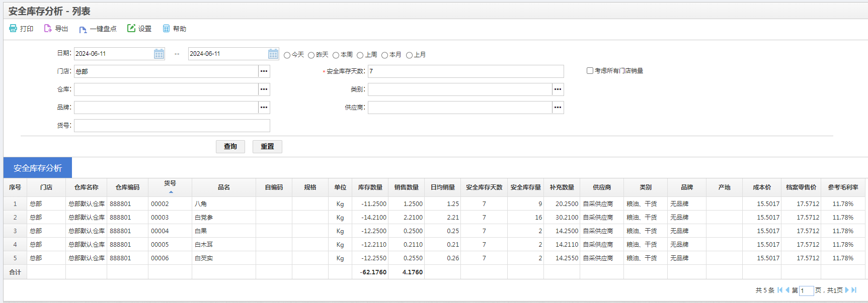868x303 pixels.
Task: Select the 本月 radio button
Action: 384,55
